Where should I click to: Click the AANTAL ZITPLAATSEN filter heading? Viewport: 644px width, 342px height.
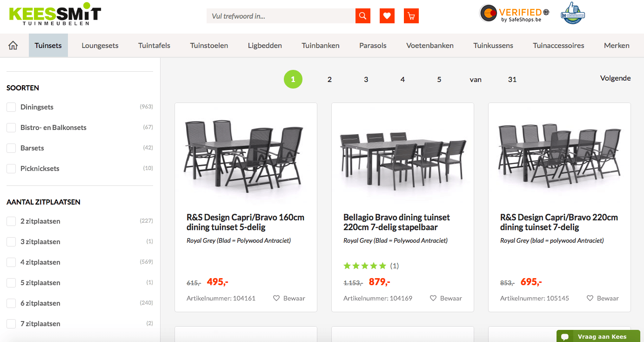pyautogui.click(x=43, y=202)
